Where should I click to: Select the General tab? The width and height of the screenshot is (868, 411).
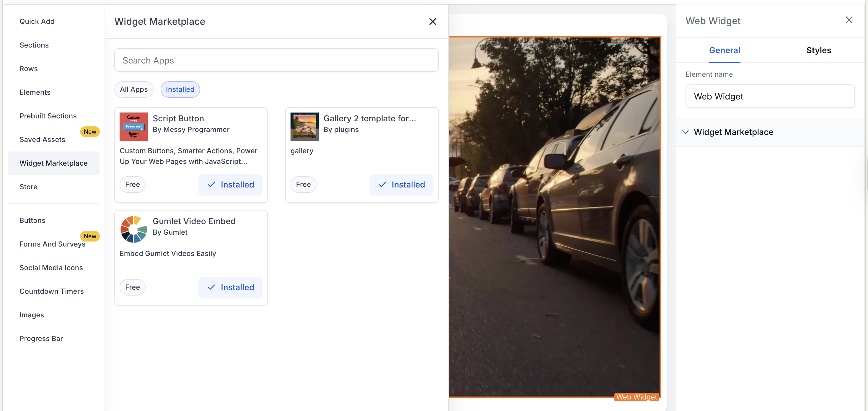(724, 50)
